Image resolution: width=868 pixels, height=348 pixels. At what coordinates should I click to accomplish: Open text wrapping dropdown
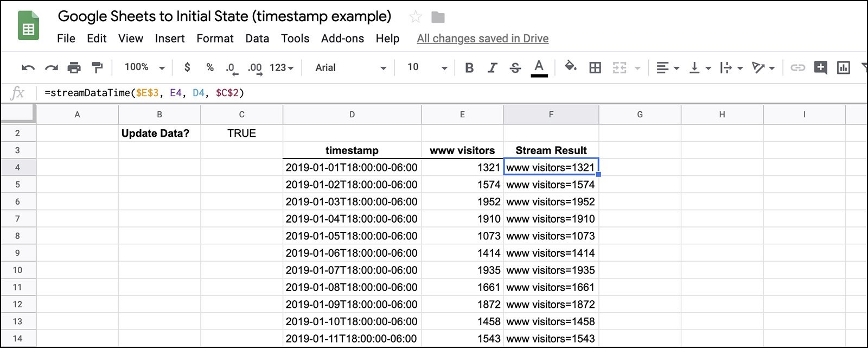tap(731, 68)
